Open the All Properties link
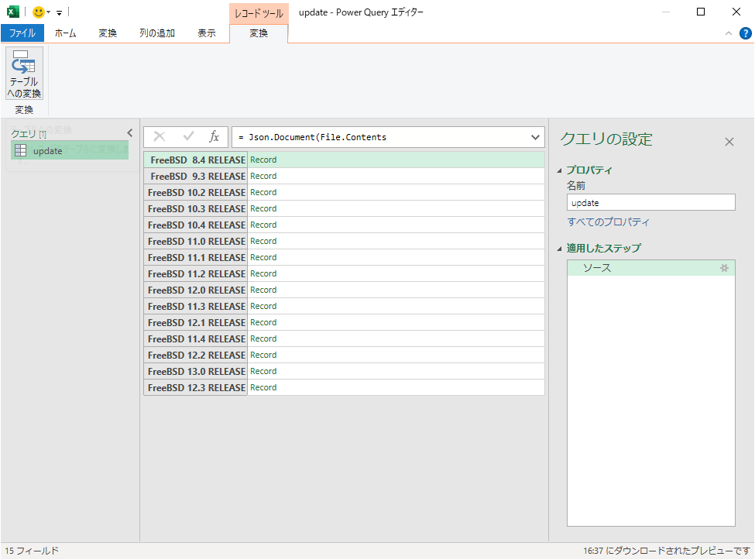This screenshot has width=755, height=560. coord(608,222)
